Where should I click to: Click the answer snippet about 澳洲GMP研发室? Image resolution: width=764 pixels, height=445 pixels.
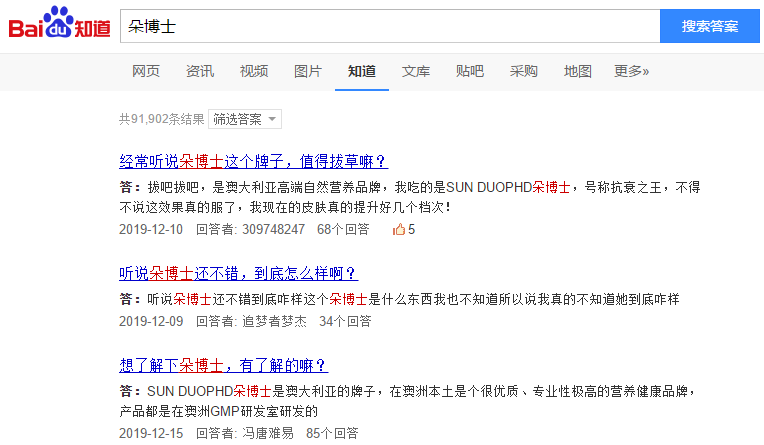point(408,401)
